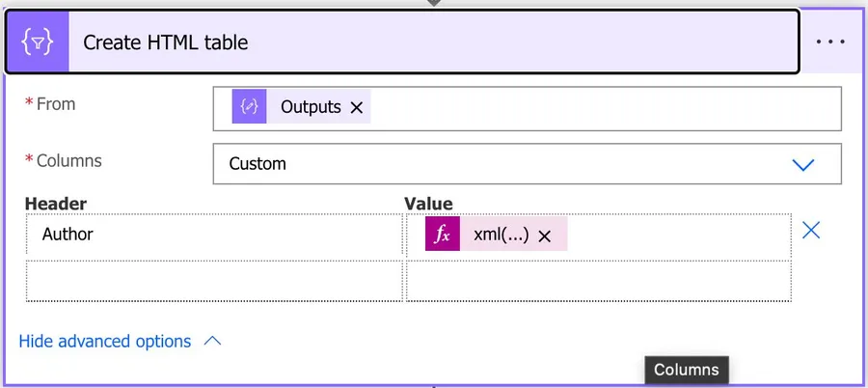
Task: Click the Author header field
Action: coord(214,236)
